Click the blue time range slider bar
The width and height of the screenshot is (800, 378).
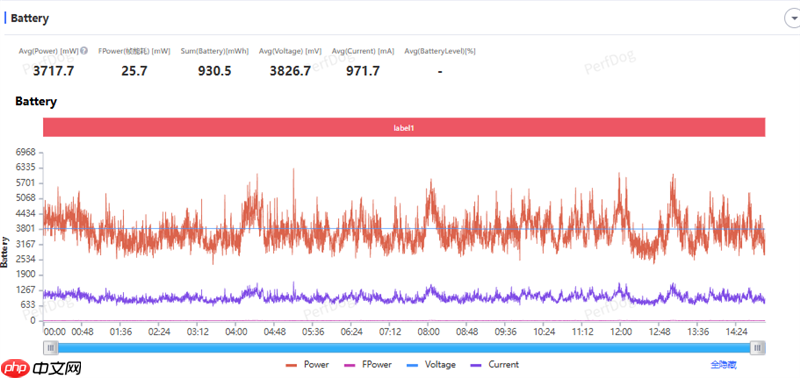point(404,348)
